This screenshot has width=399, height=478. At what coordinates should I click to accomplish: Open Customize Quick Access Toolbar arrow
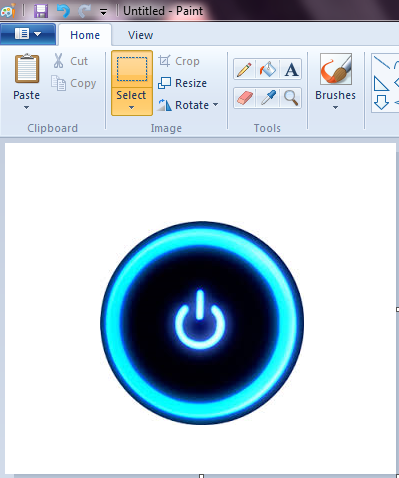[104, 13]
